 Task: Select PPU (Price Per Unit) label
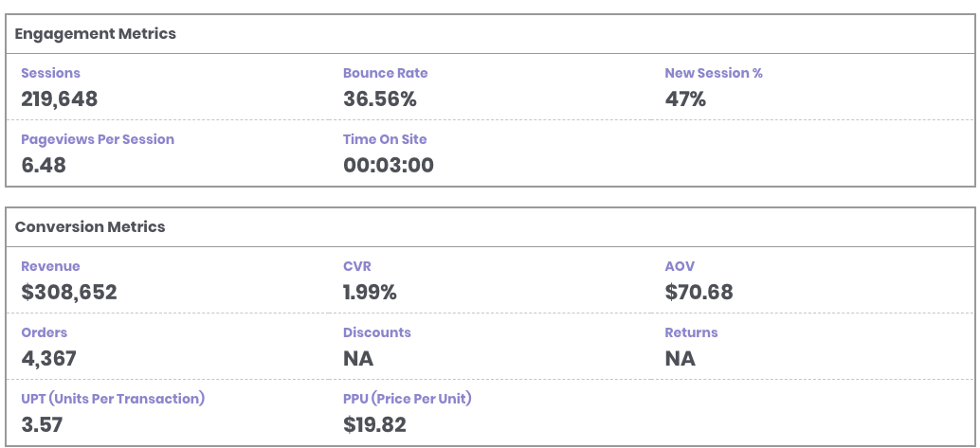[x=407, y=399]
